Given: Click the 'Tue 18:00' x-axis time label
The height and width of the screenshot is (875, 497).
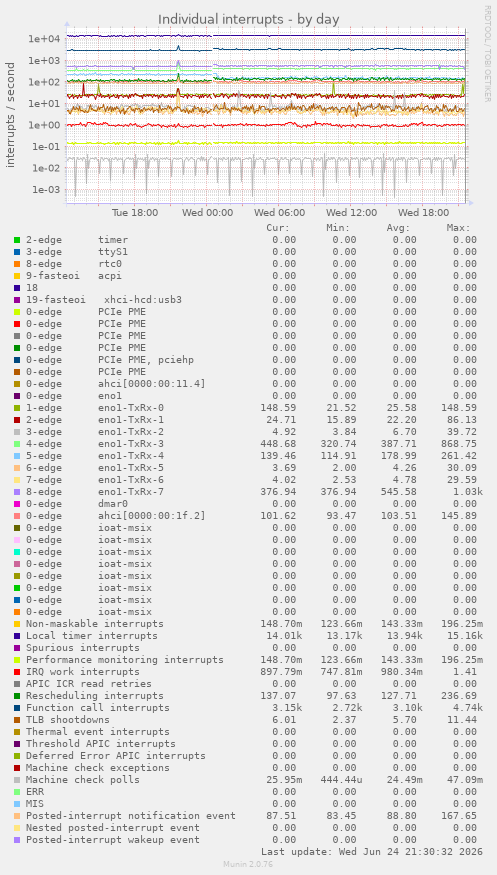Looking at the screenshot, I should 134,213.
